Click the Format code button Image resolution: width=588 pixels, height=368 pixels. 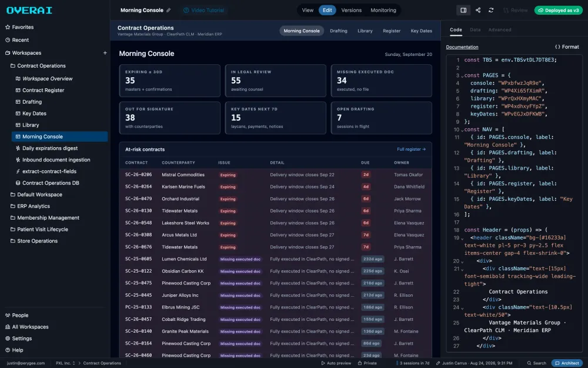567,47
